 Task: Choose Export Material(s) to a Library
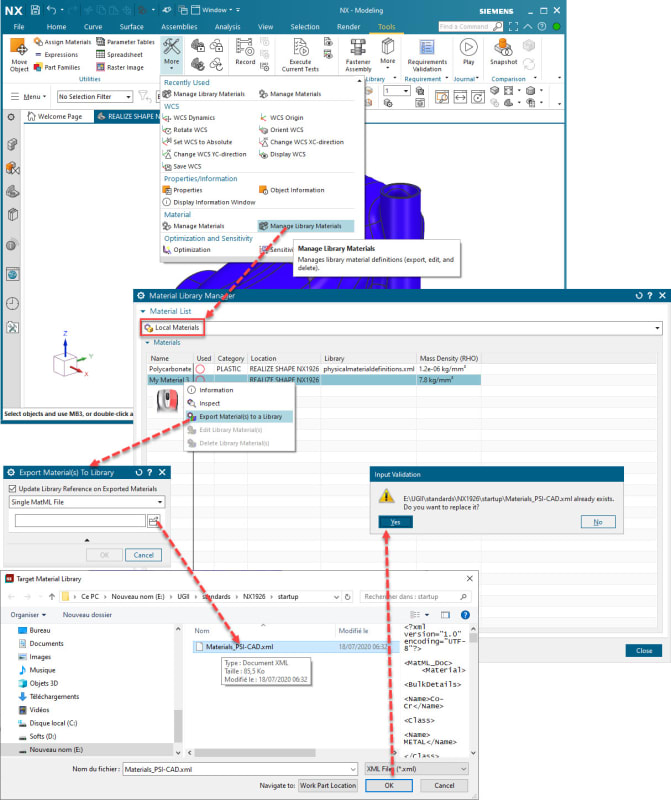tap(240, 416)
